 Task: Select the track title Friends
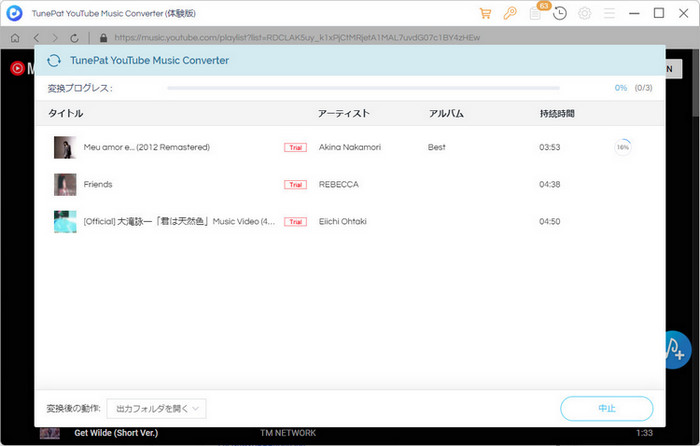[x=98, y=184]
